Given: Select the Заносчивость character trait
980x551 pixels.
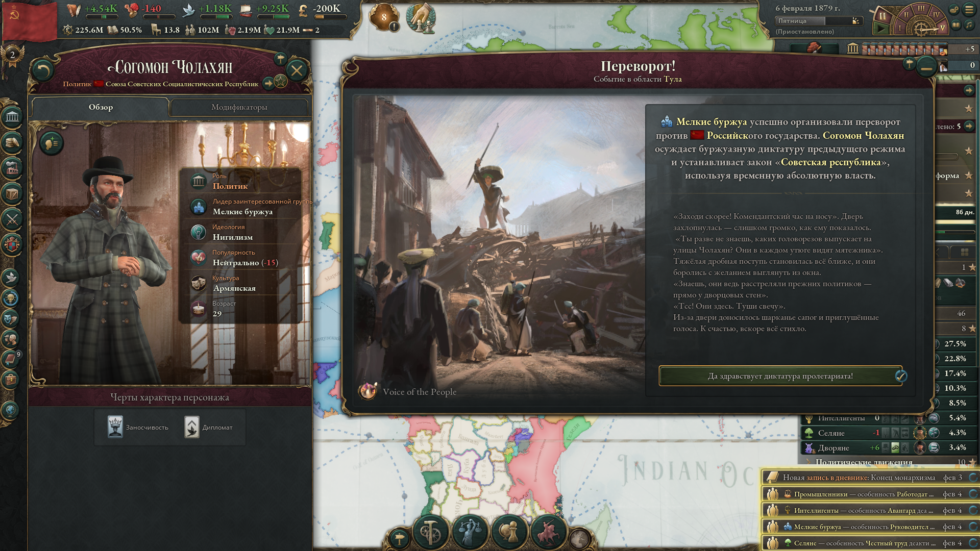Looking at the screenshot, I should pos(138,427).
